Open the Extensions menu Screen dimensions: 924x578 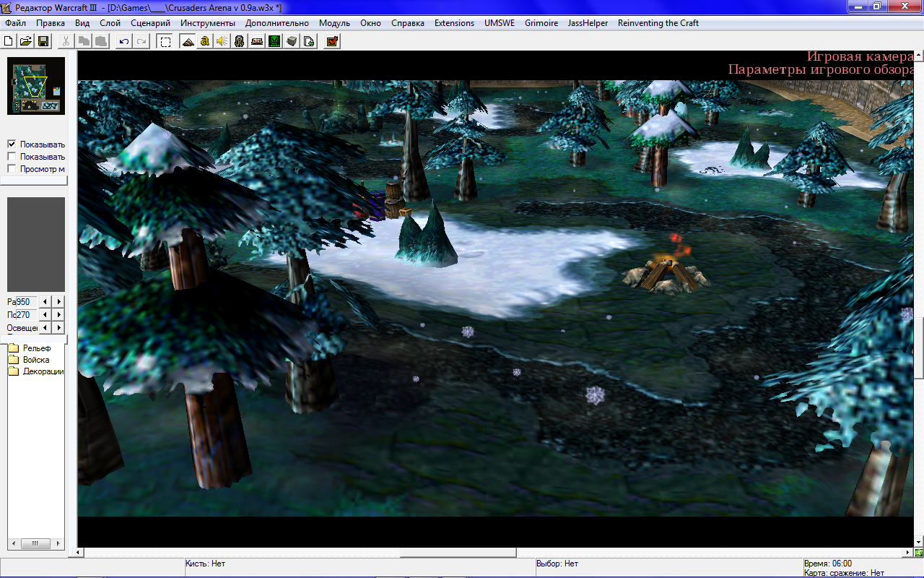point(454,23)
